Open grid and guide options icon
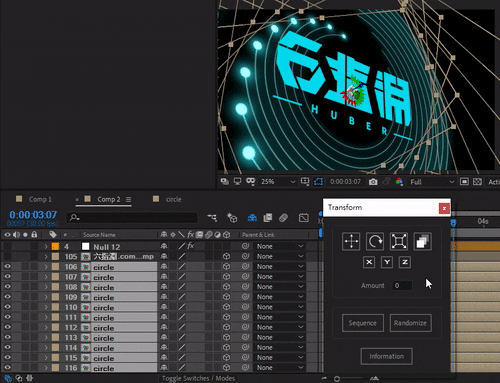Image resolution: width=500 pixels, height=383 pixels. tap(305, 182)
